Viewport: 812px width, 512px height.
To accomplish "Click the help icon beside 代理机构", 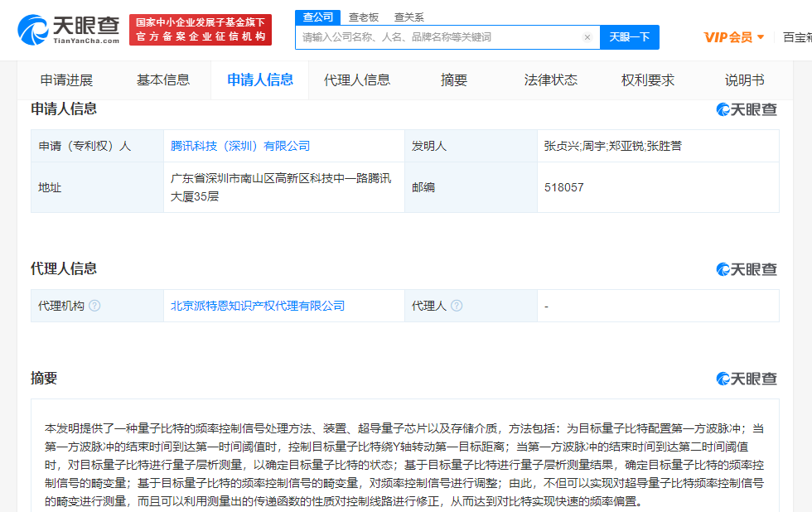I will coord(94,306).
